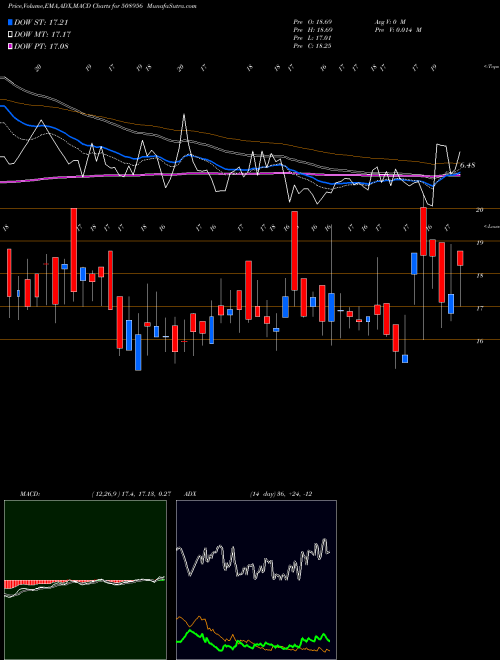Click the 6.48 value beside the EMA lines
500x660 pixels.
click(x=467, y=165)
